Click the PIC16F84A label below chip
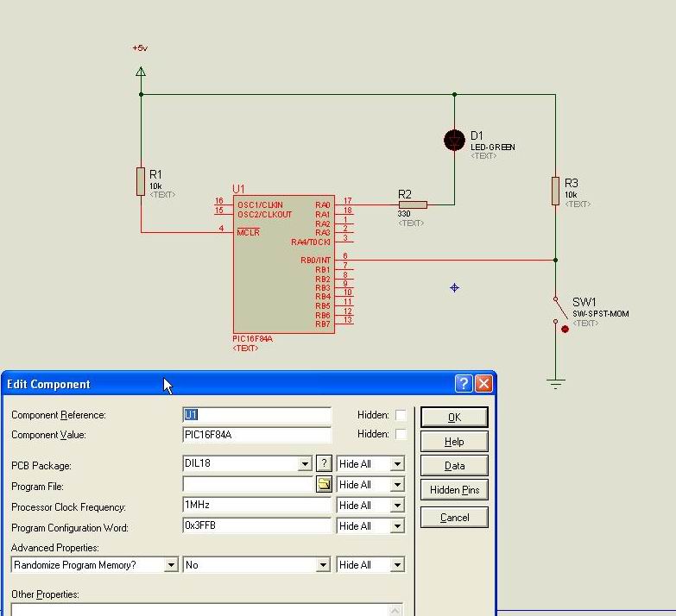Screen dimensions: 676x616 253,339
